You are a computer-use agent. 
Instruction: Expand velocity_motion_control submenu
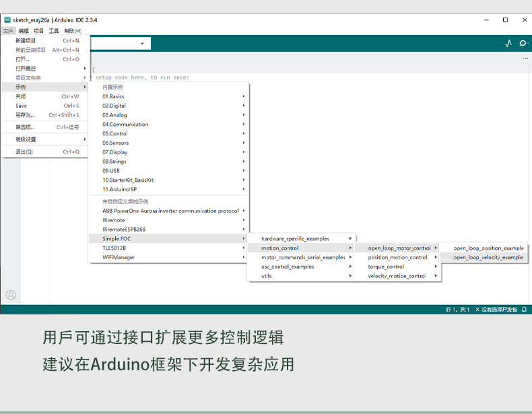pyautogui.click(x=397, y=276)
